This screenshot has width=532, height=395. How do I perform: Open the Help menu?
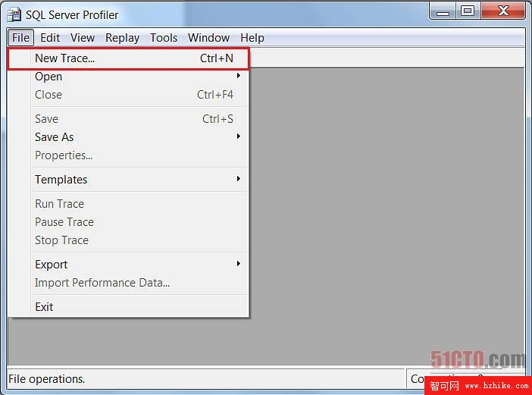tap(252, 38)
